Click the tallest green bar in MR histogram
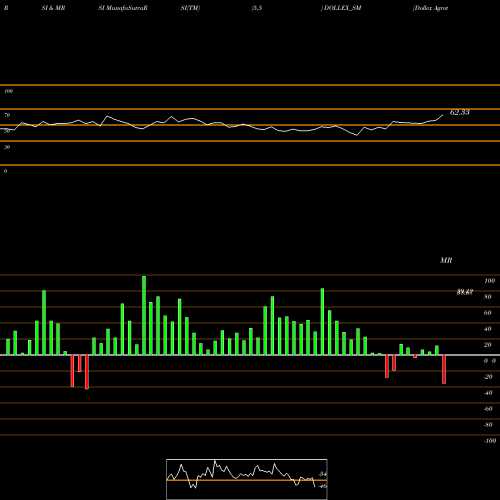This screenshot has width=500, height=500. coord(144,315)
